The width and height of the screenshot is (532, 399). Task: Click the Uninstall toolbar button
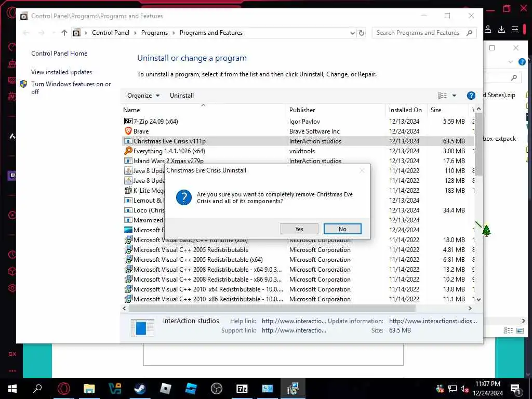point(182,96)
